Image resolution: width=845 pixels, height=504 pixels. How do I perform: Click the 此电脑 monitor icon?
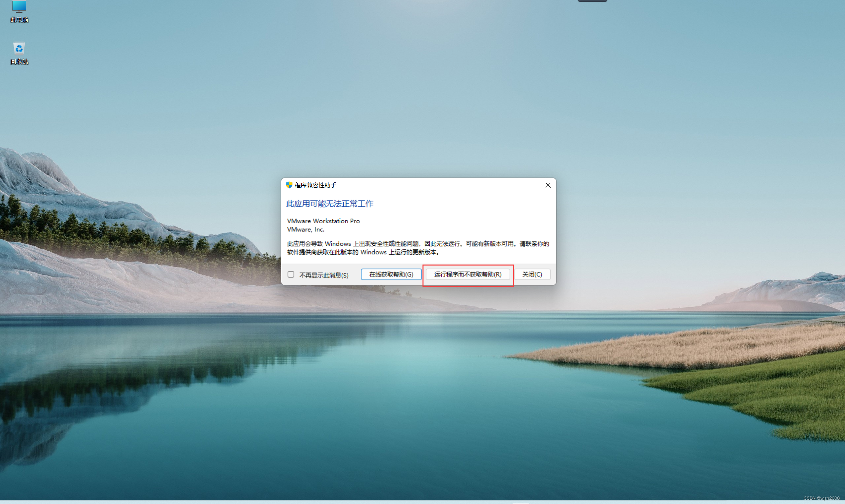pos(19,6)
